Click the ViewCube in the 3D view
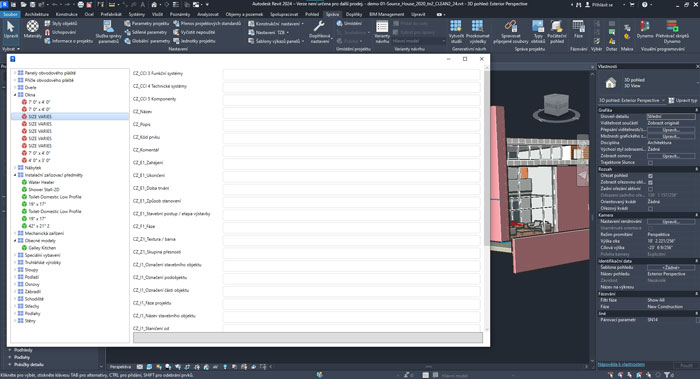 [x=556, y=106]
